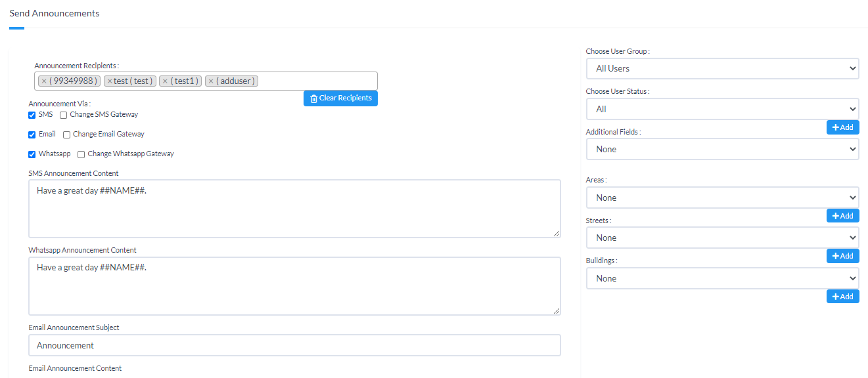Image resolution: width=868 pixels, height=378 pixels.
Task: Click the trash icon on Clear Recipients
Action: coord(313,98)
